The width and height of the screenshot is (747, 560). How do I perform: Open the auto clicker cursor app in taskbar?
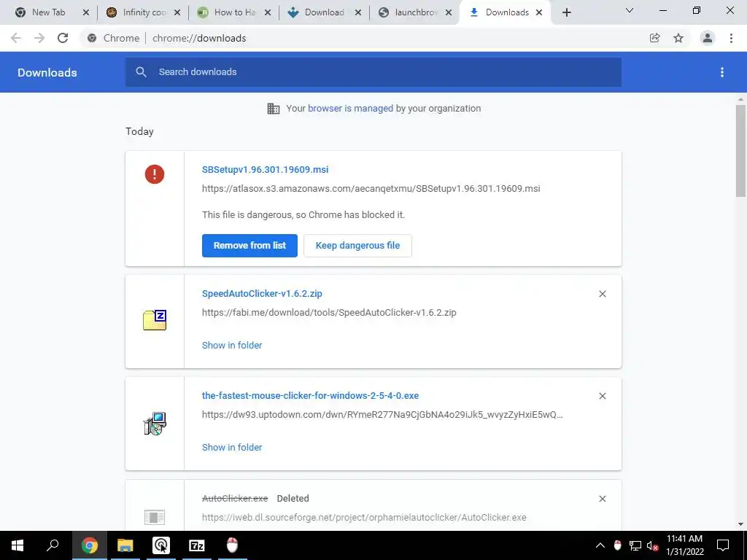point(161,545)
